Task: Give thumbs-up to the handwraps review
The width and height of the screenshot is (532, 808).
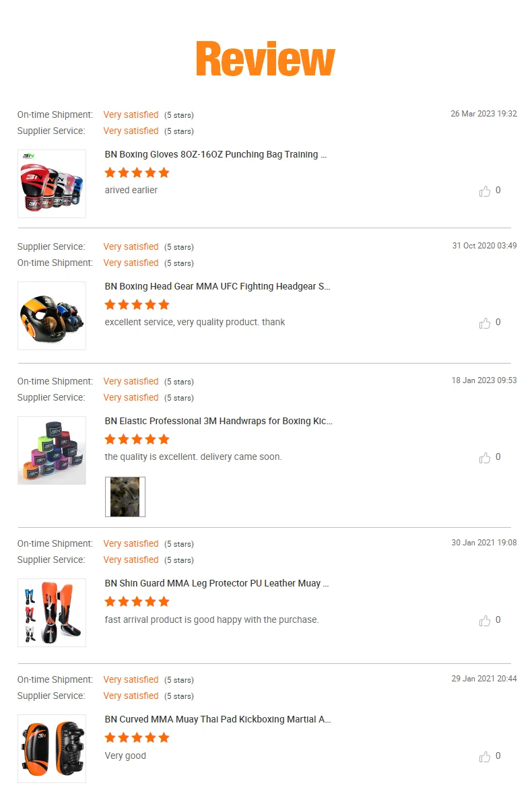Action: tap(485, 458)
